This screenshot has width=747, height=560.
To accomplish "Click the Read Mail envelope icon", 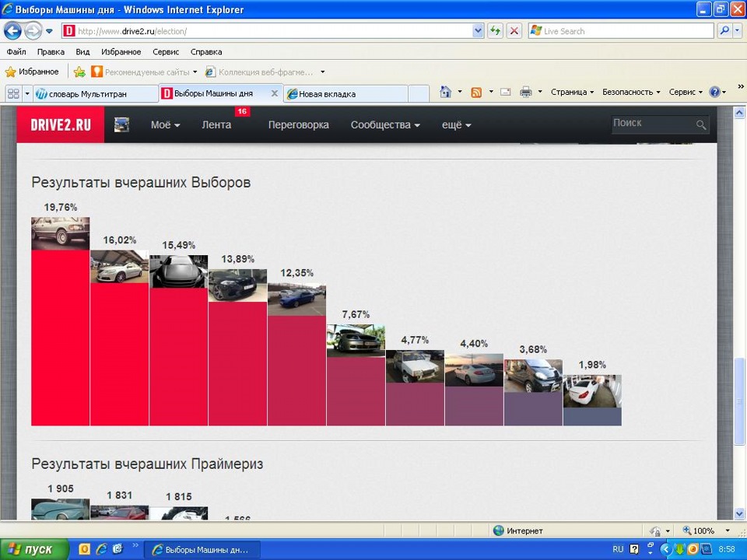I will tap(506, 92).
